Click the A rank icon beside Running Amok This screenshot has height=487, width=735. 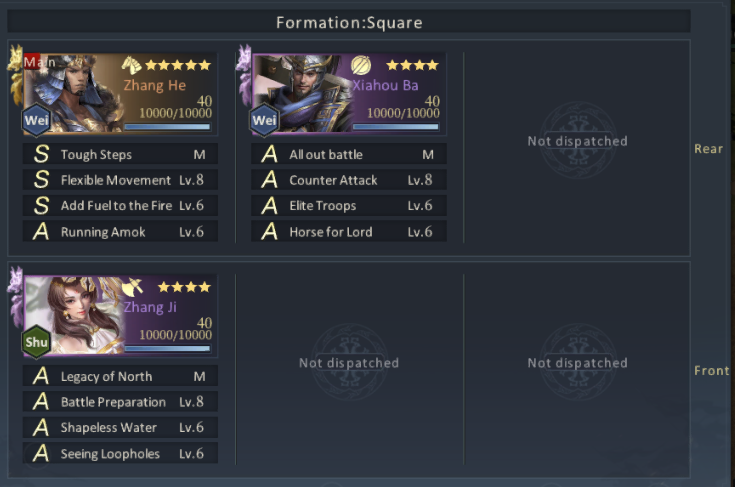pos(41,232)
